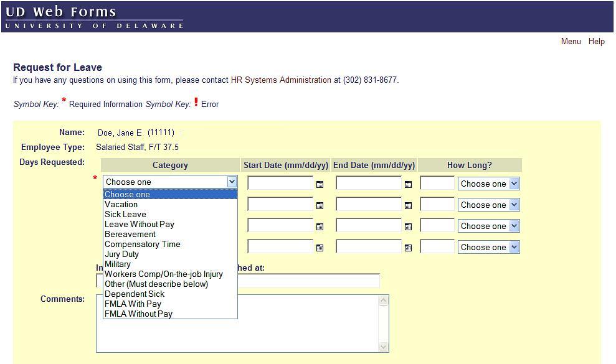Open calendar picker for first row Start Date
The image size is (616, 364).
click(x=320, y=184)
